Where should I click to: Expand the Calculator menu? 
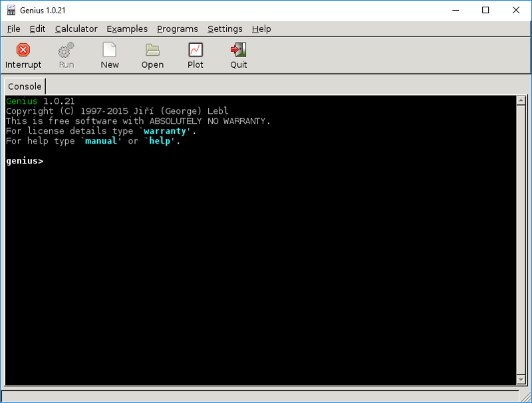coord(76,29)
